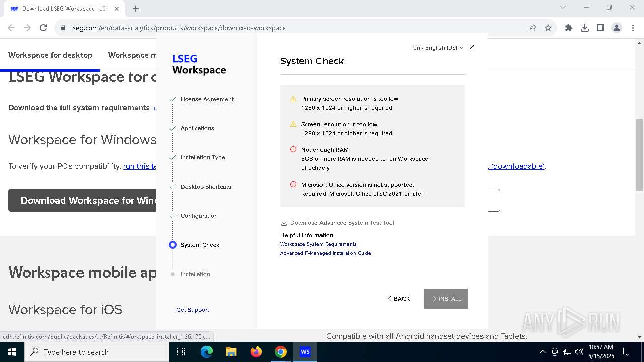Open Workspace System Requirements link
644x362 pixels.
tap(318, 244)
